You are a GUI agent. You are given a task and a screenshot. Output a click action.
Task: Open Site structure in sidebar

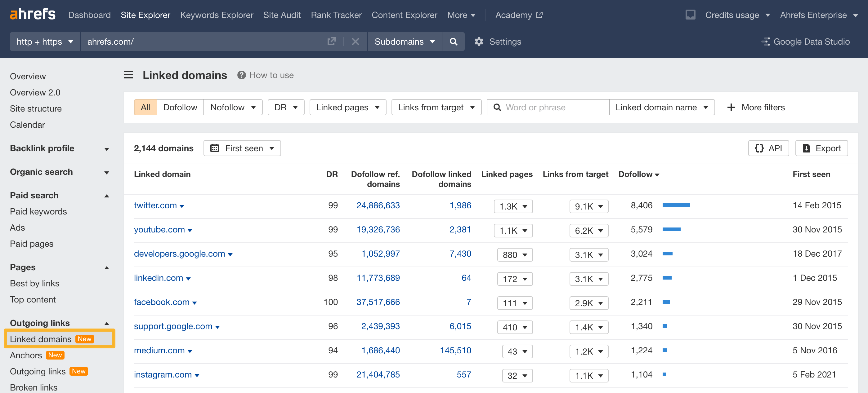(36, 108)
